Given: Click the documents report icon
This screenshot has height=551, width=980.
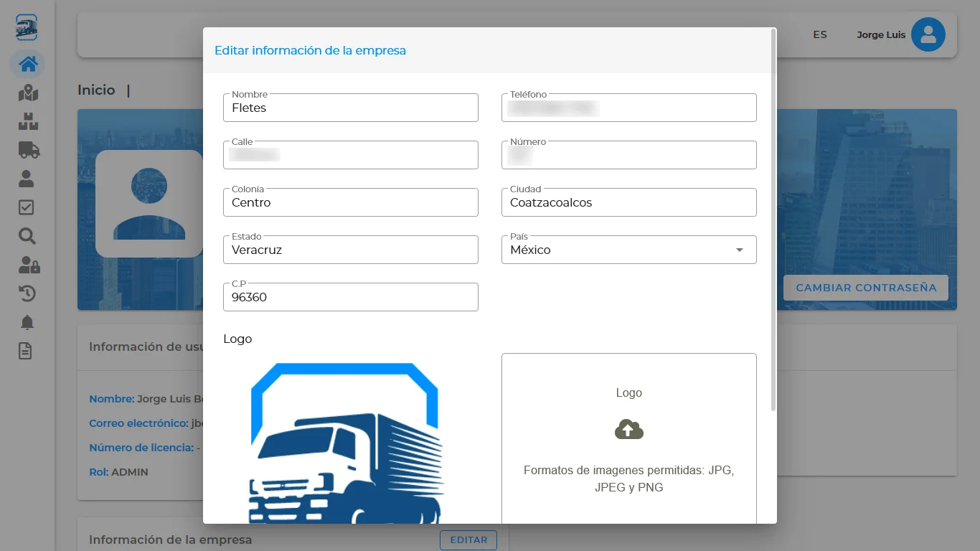Looking at the screenshot, I should coord(27,351).
